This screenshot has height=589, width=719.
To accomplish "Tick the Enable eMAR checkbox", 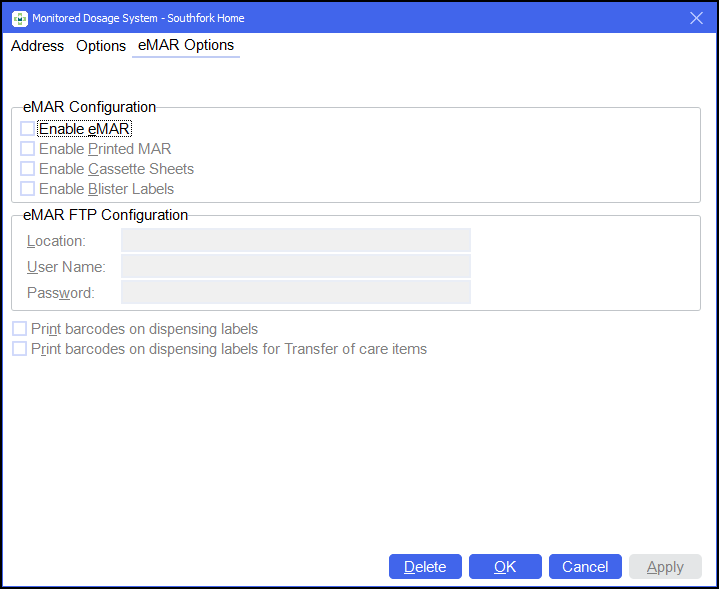I will (28, 129).
